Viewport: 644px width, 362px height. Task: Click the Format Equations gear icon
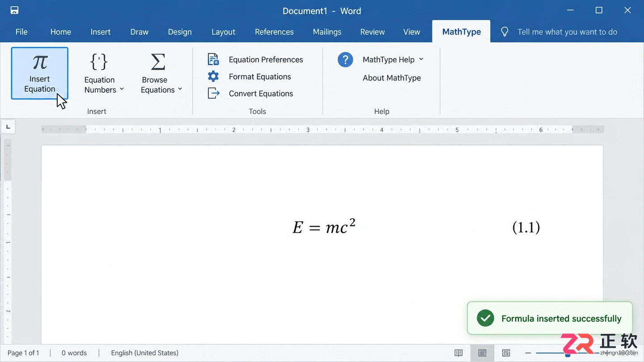coord(213,76)
